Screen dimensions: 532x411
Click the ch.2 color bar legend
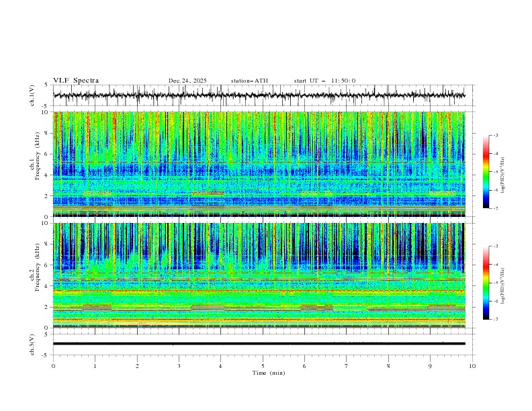coord(486,283)
